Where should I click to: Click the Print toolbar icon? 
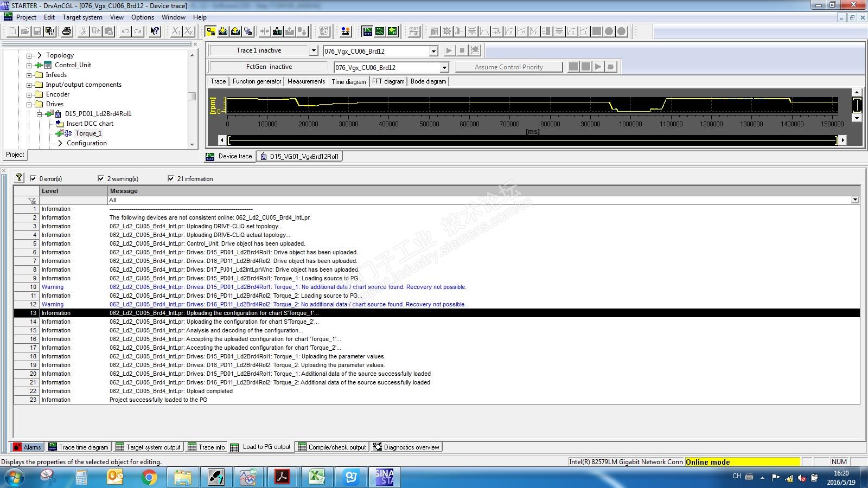(x=67, y=31)
